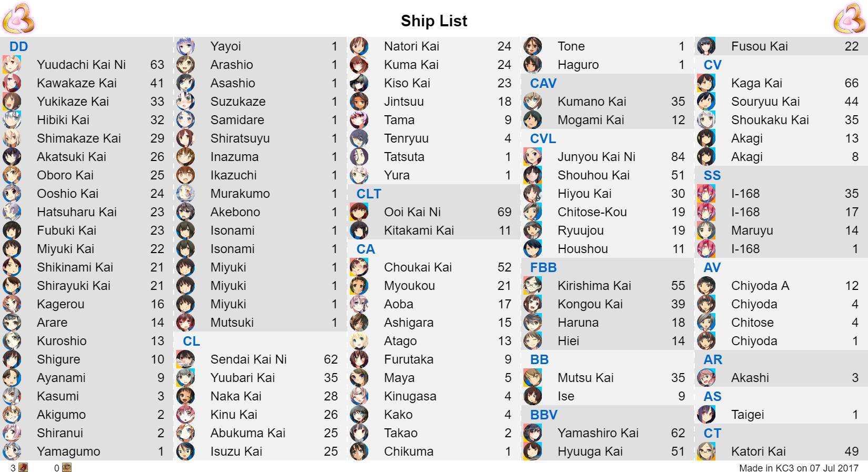Click the SS category header

click(x=712, y=175)
